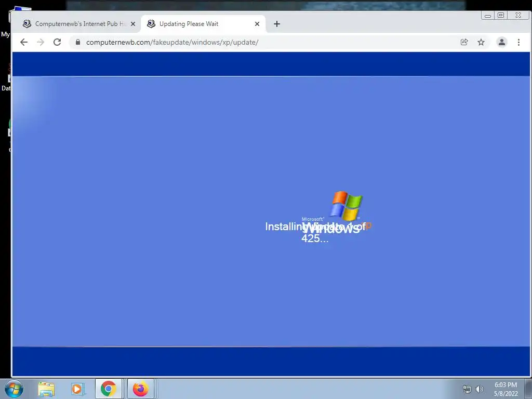Click Show desktop strip beside the clock
The height and width of the screenshot is (399, 532).
(x=528, y=389)
